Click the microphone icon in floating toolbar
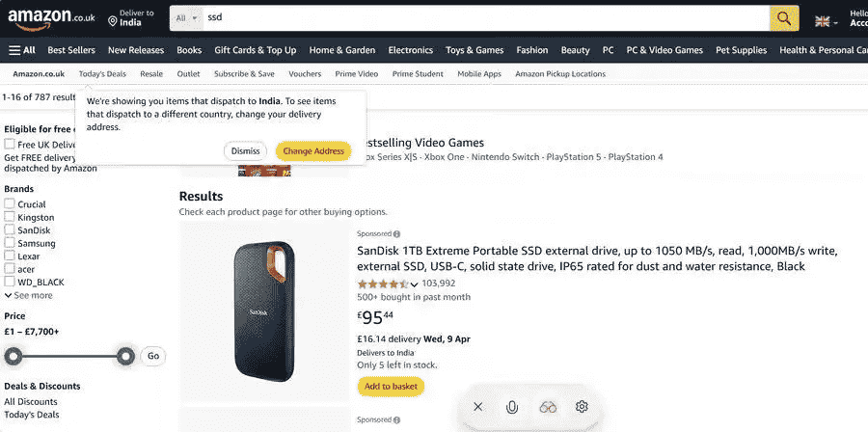 [512, 407]
